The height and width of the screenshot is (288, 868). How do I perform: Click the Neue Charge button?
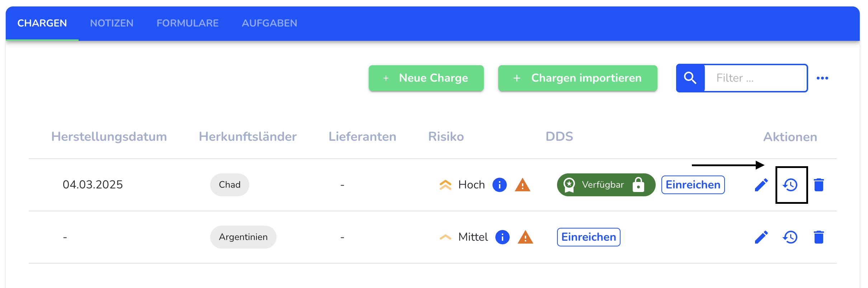426,78
